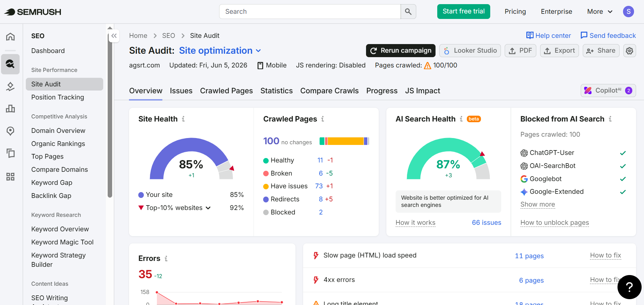Screen dimensions: 644x305
Task: Open Backlink Gap in sidebar
Action: point(51,196)
